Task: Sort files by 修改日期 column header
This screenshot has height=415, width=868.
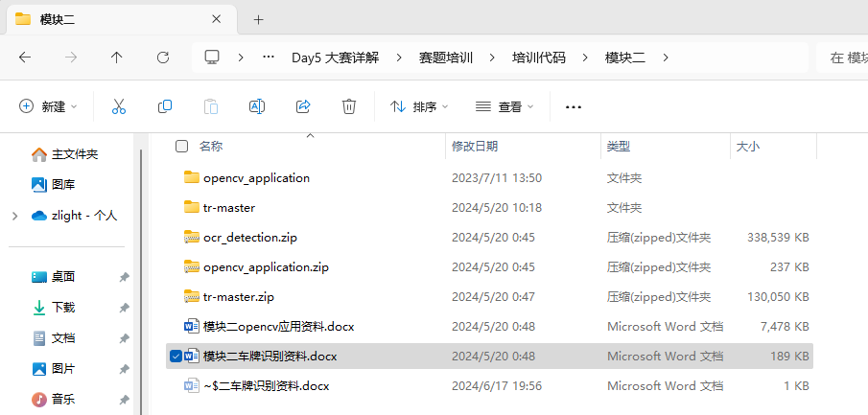Action: (x=475, y=147)
